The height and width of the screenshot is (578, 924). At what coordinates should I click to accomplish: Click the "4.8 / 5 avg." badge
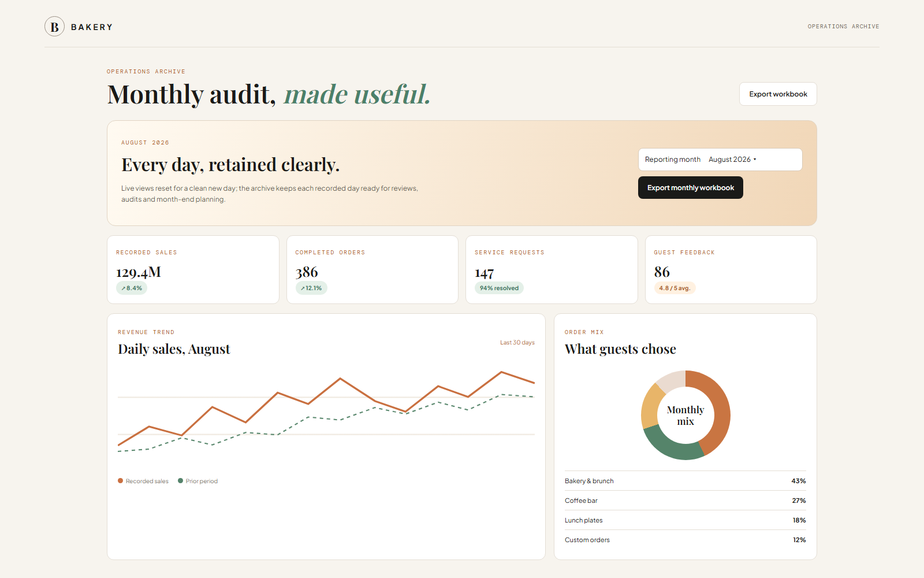tap(675, 288)
